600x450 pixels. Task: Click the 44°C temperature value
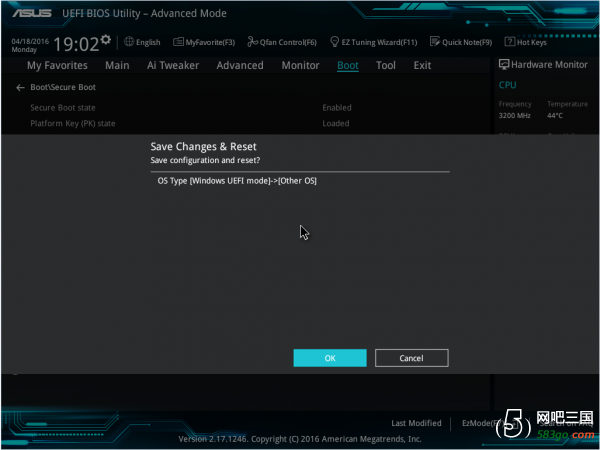555,116
